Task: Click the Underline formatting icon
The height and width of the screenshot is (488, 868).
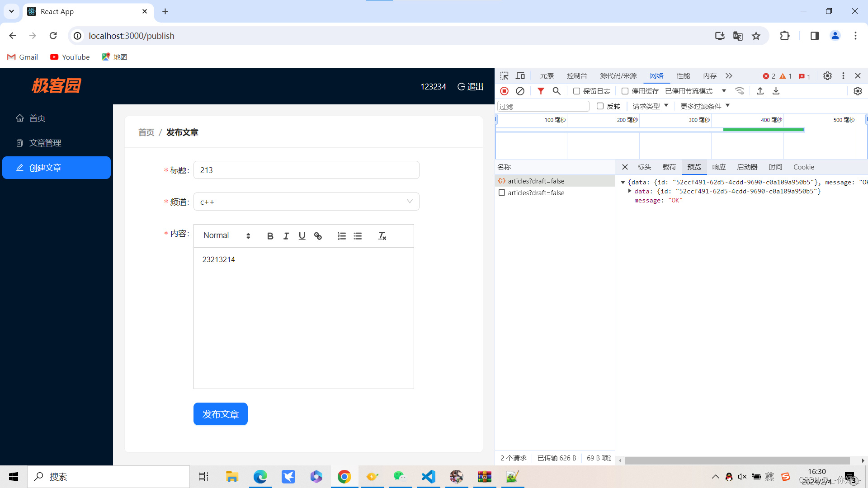Action: [x=302, y=236]
